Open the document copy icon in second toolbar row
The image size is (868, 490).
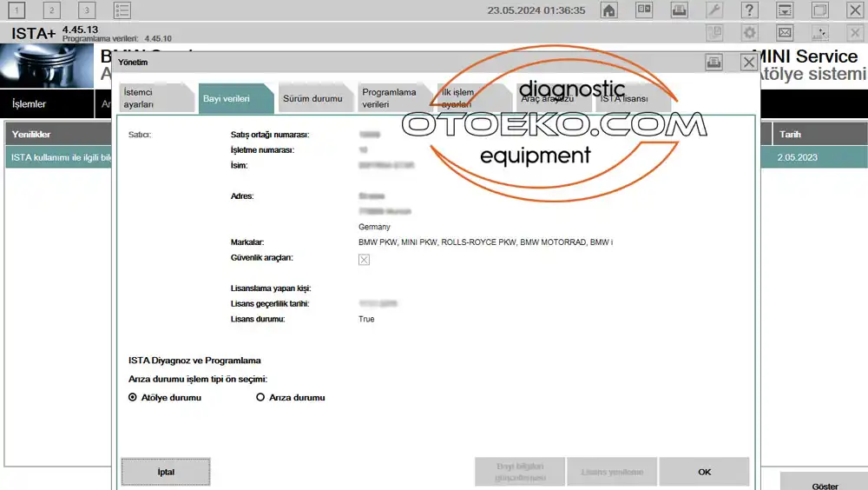(714, 33)
